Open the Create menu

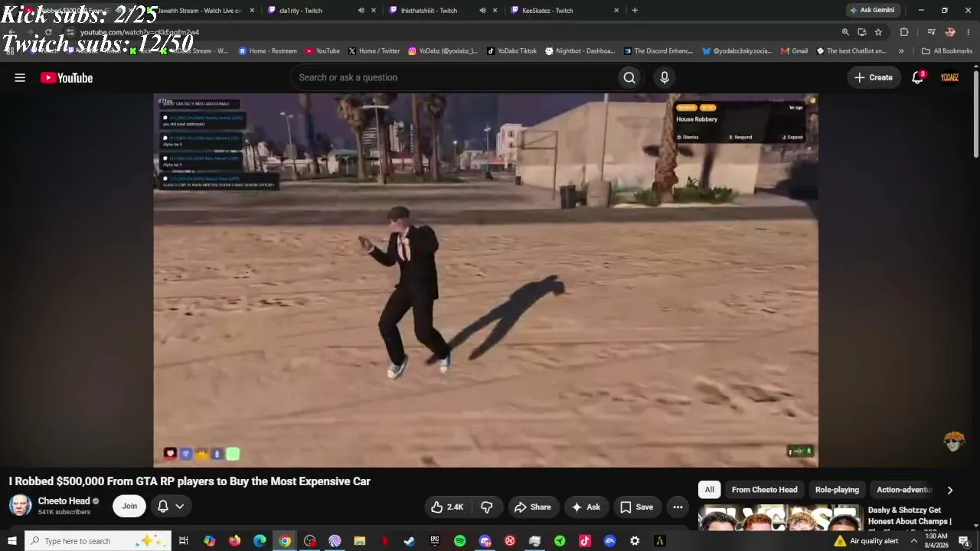click(x=873, y=77)
